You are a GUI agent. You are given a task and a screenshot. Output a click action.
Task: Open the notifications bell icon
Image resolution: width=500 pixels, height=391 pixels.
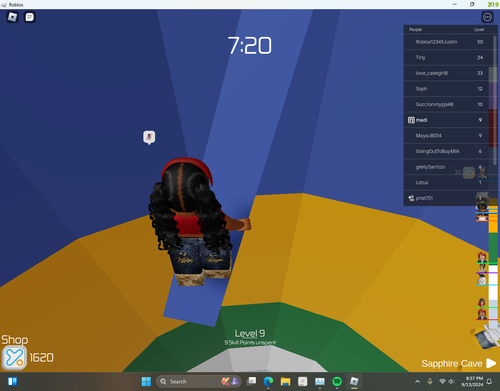pyautogui.click(x=489, y=381)
